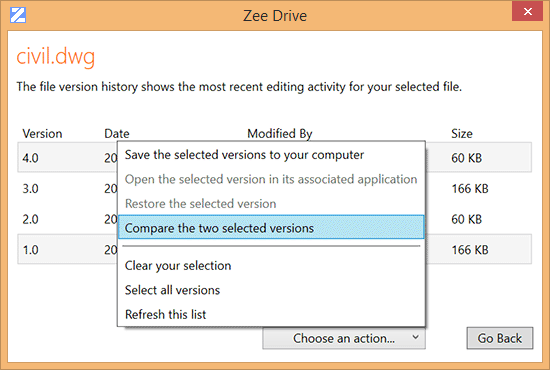550x370 pixels.
Task: Select Clear your selection
Action: [x=271, y=265]
